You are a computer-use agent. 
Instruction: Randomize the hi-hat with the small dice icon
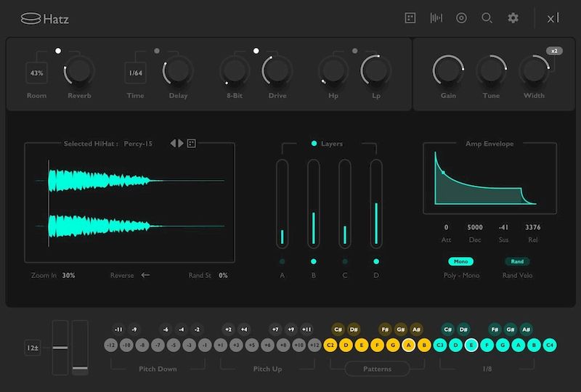click(x=192, y=144)
